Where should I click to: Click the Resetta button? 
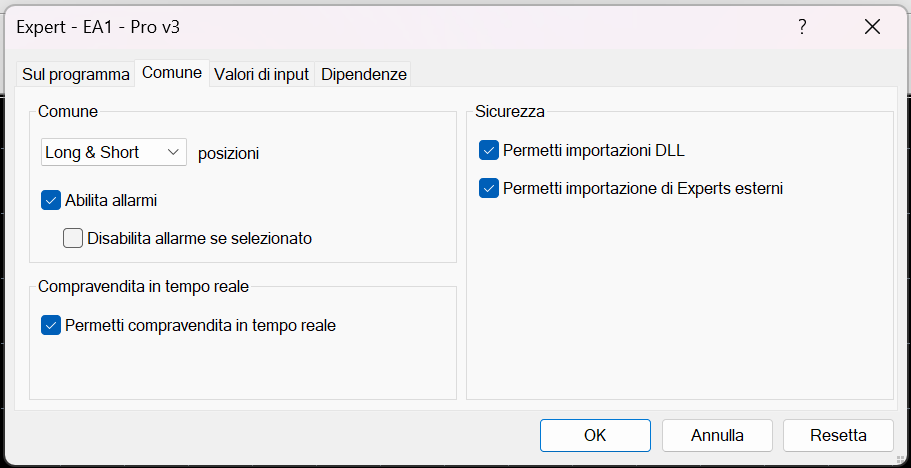[838, 435]
